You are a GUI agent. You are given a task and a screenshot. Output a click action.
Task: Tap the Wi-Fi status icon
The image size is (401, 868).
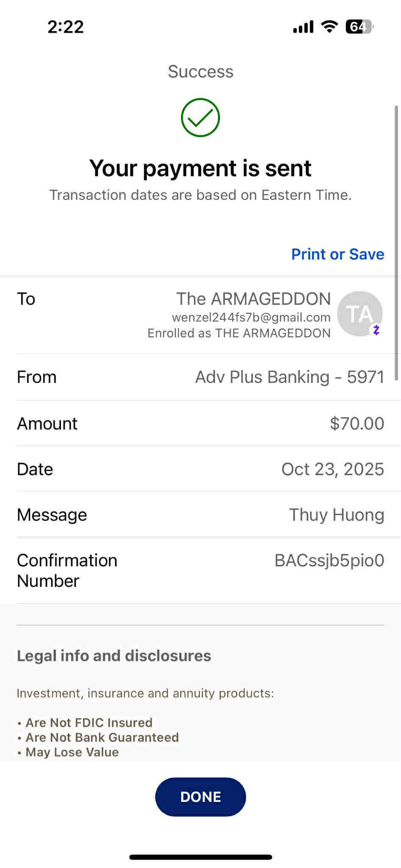tap(329, 27)
